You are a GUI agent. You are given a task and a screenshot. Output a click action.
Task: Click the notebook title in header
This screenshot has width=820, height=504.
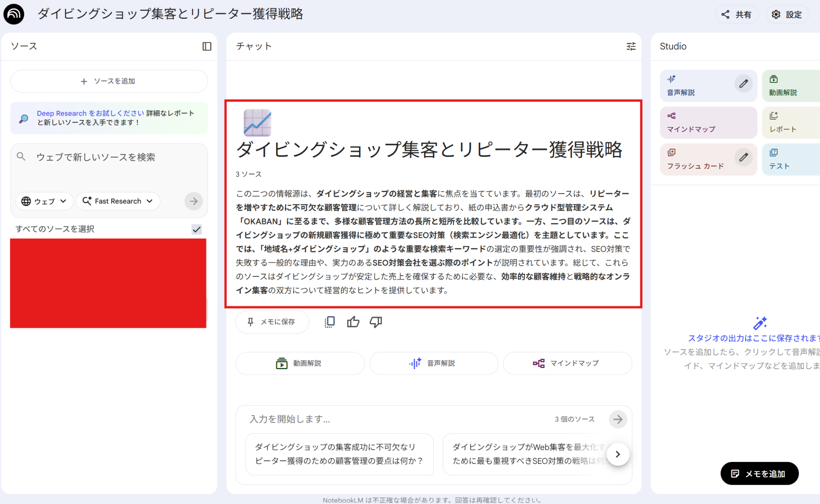pyautogui.click(x=170, y=14)
